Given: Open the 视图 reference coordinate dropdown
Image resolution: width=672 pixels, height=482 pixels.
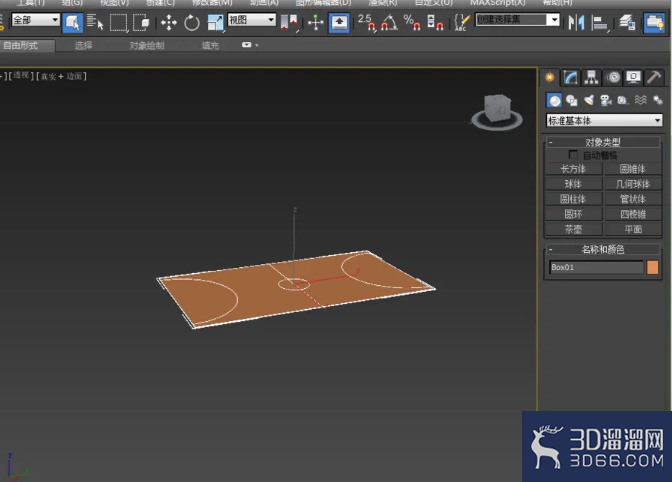Looking at the screenshot, I should (x=252, y=20).
